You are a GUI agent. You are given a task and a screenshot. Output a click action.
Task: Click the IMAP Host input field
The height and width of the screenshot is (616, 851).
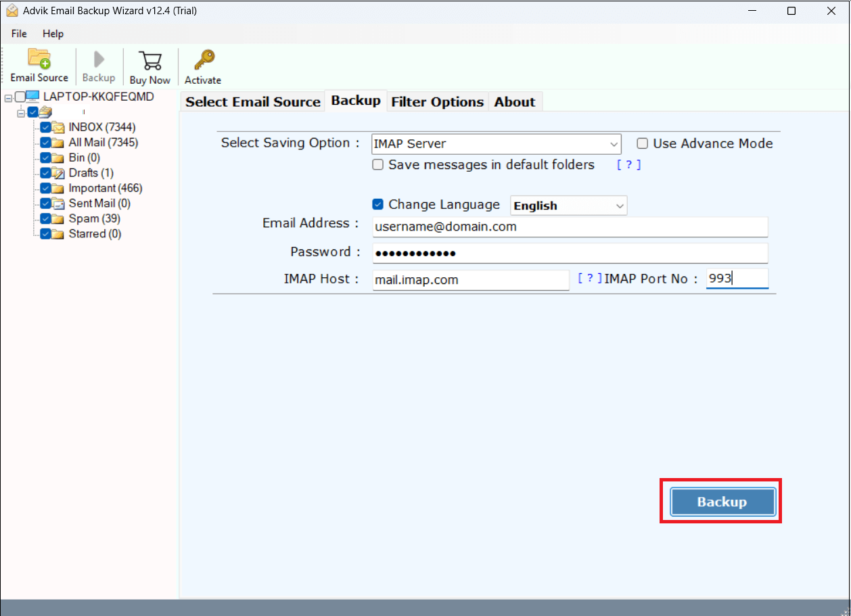(471, 280)
